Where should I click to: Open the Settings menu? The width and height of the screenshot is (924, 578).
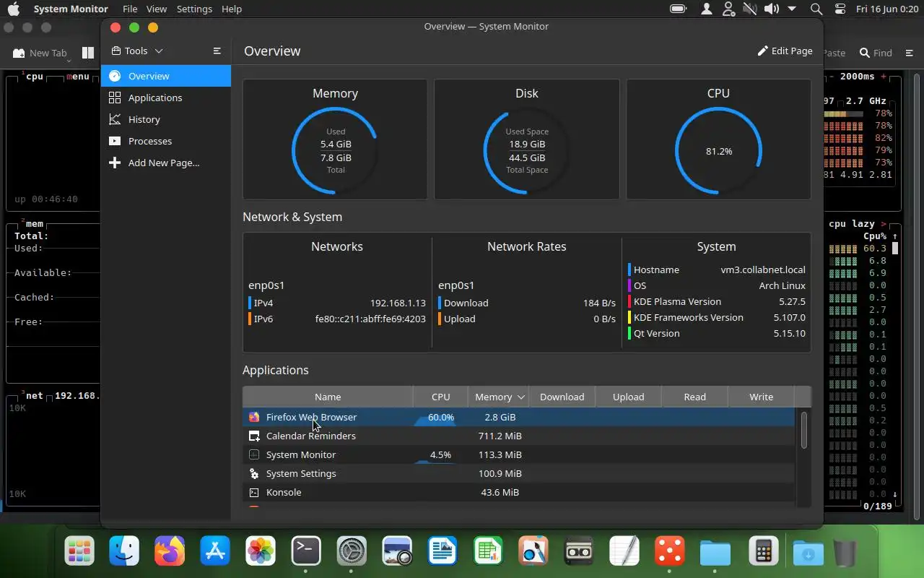[x=194, y=9]
